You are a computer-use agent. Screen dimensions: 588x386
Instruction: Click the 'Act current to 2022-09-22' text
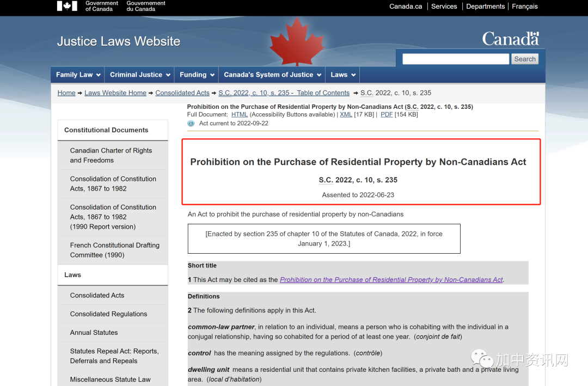tap(234, 124)
